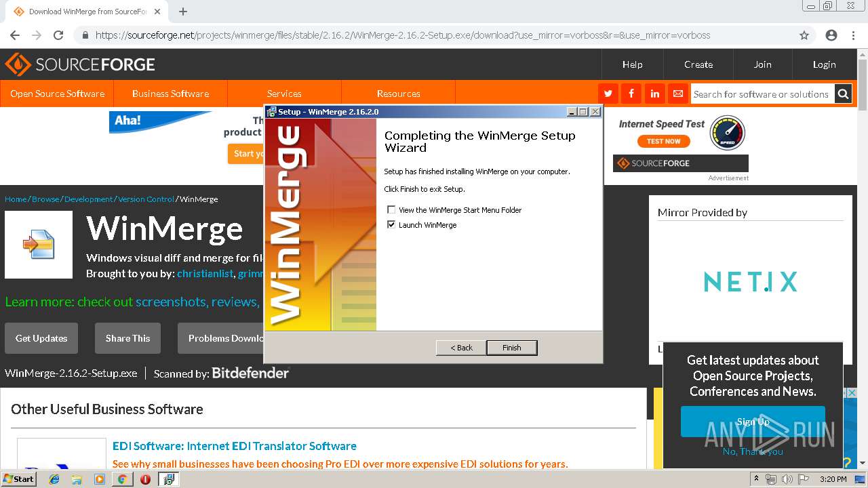Click the NETIX mirror logo
The image size is (868, 488).
tap(750, 281)
